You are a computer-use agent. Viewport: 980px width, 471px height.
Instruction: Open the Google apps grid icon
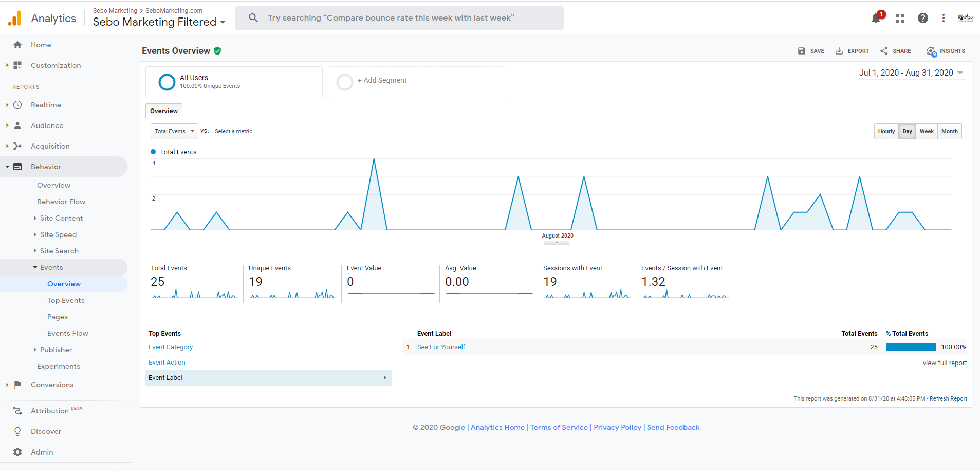[x=900, y=19]
